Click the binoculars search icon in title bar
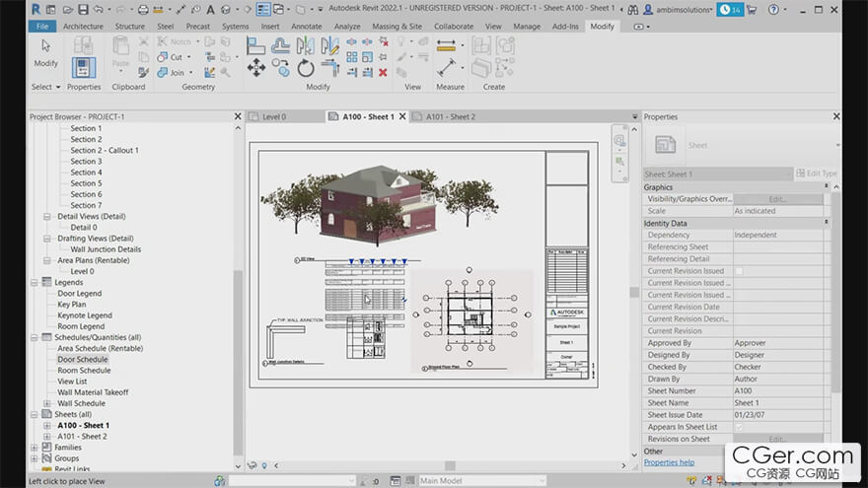This screenshot has height=488, width=868. coord(632,10)
